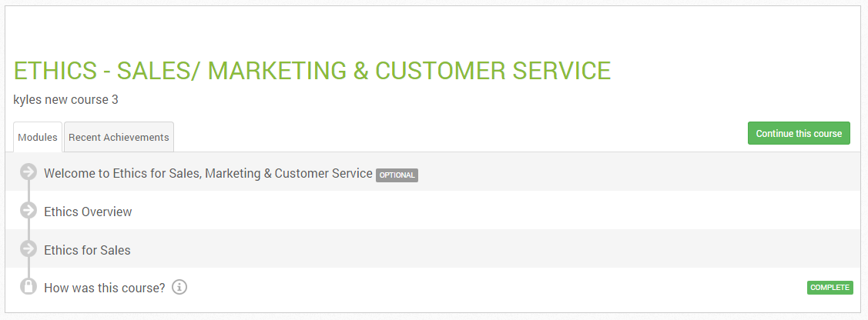Click the kyles new course 3 subtitle
Image resolution: width=868 pixels, height=320 pixels.
66,99
